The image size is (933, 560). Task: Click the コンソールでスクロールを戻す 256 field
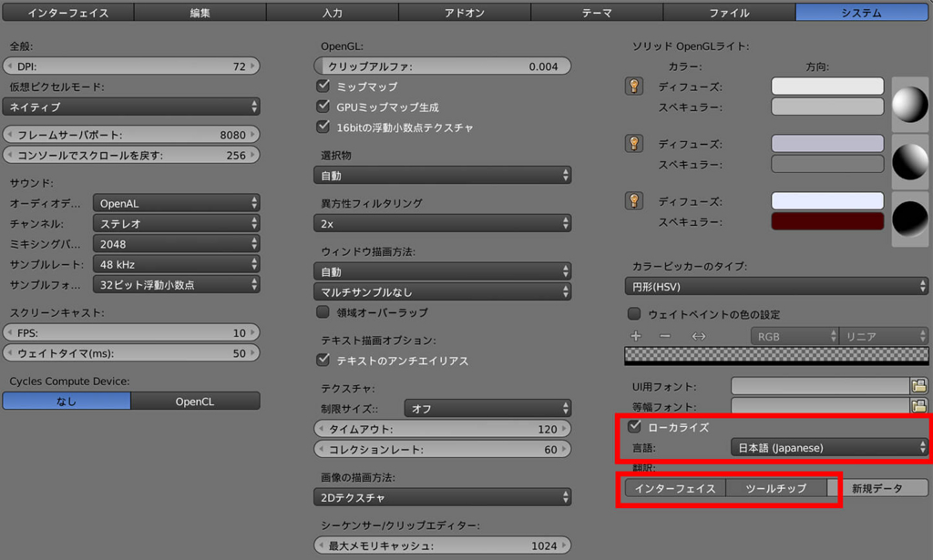point(131,155)
